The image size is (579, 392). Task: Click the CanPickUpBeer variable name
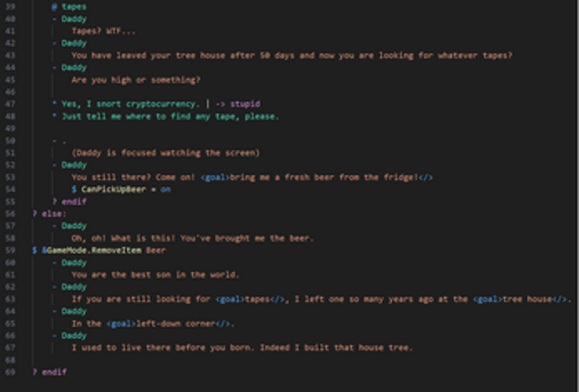[114, 190]
